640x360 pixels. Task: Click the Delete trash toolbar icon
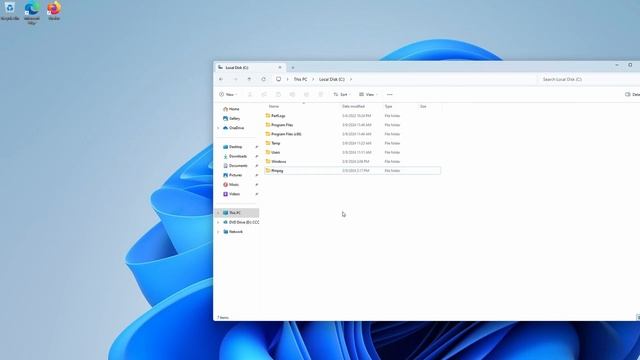click(x=321, y=95)
